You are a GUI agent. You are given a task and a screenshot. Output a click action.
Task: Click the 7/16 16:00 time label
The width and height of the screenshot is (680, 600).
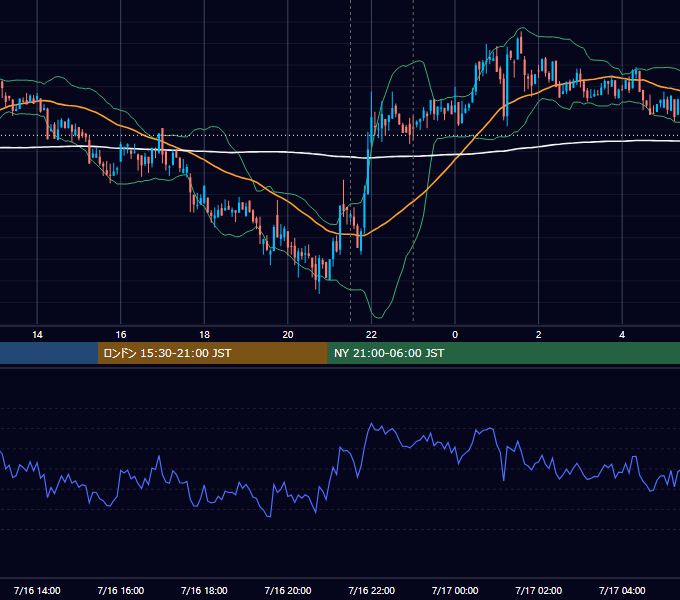point(121,590)
